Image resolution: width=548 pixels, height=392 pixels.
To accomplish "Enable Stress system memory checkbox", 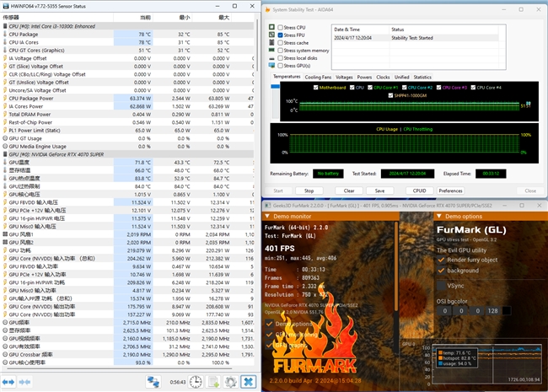I will tap(280, 51).
